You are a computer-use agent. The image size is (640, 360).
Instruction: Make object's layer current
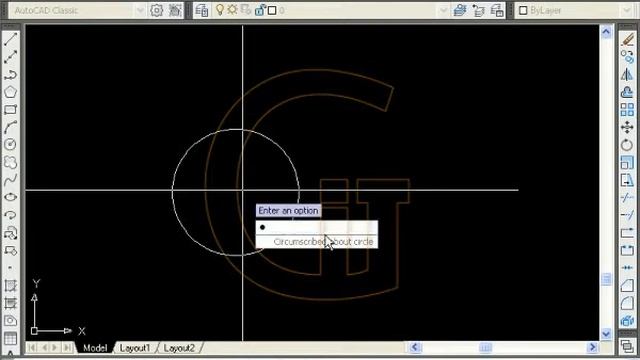point(460,10)
